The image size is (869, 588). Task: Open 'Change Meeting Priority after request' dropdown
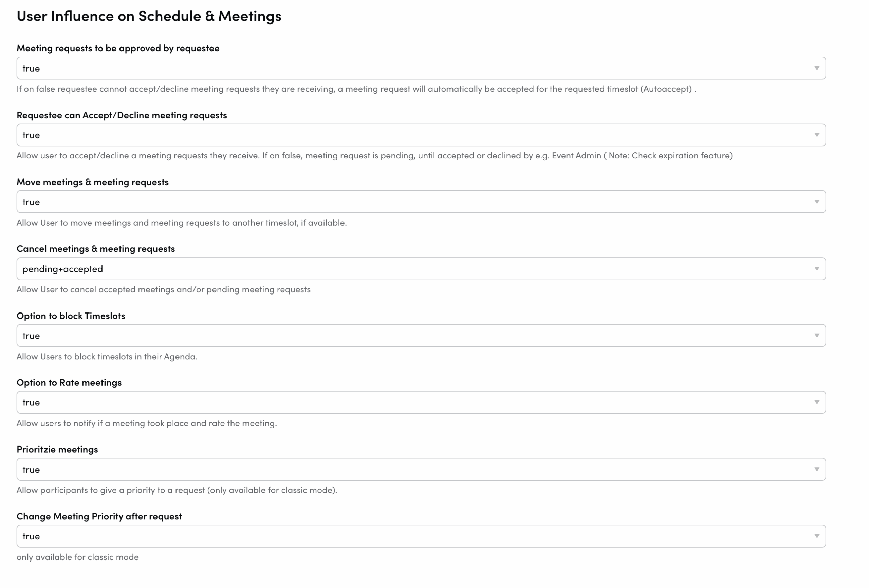[x=421, y=536]
